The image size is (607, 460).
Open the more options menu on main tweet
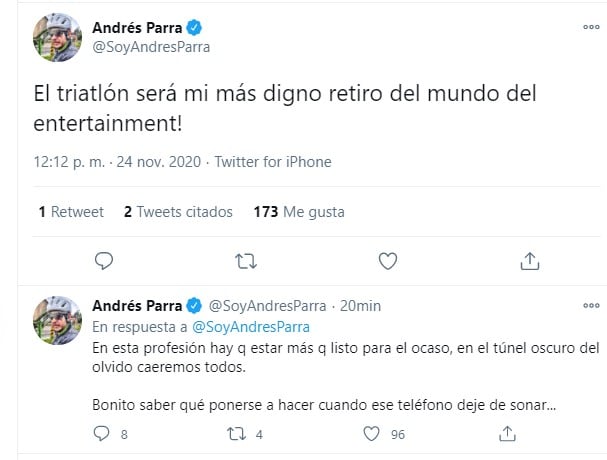click(x=591, y=27)
